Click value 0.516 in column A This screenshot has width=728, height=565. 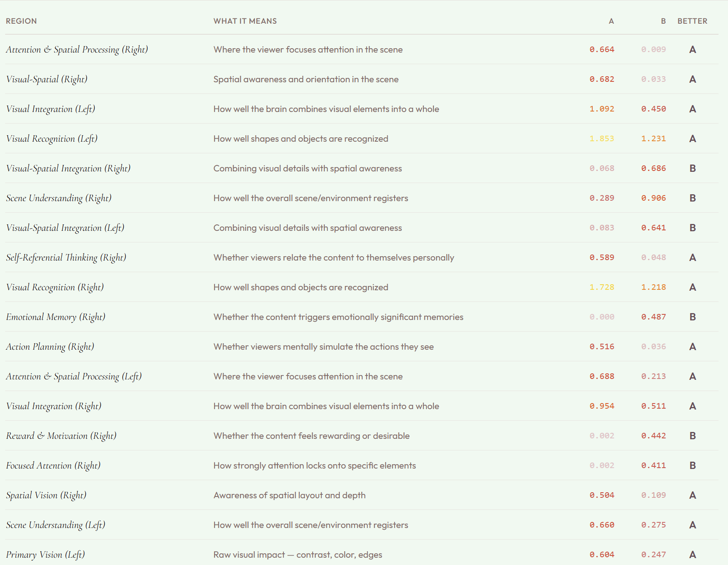(x=602, y=347)
